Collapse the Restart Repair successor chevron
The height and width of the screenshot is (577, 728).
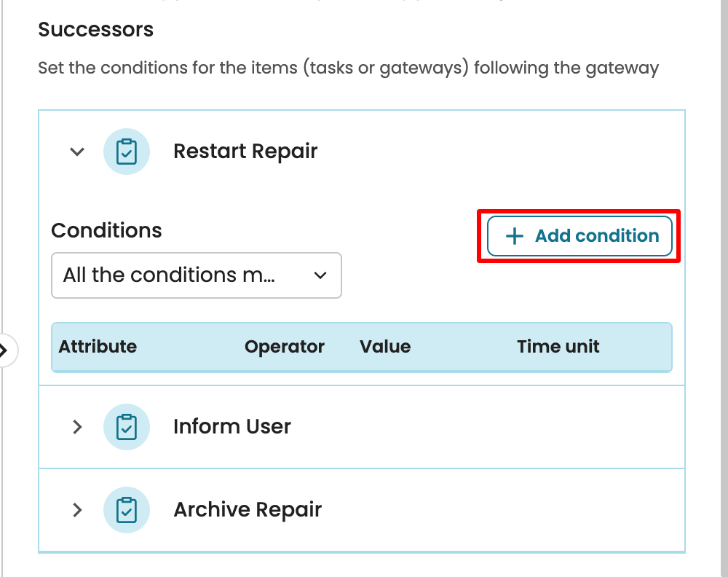pyautogui.click(x=77, y=152)
